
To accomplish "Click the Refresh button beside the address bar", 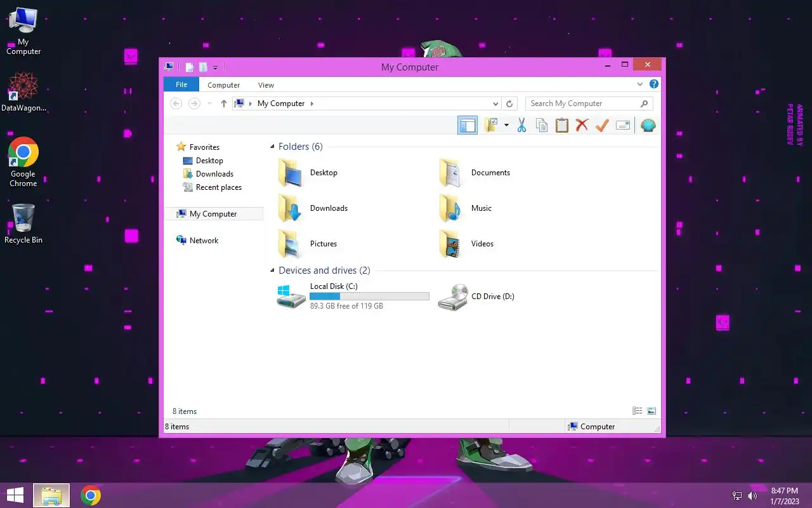I will pos(509,104).
